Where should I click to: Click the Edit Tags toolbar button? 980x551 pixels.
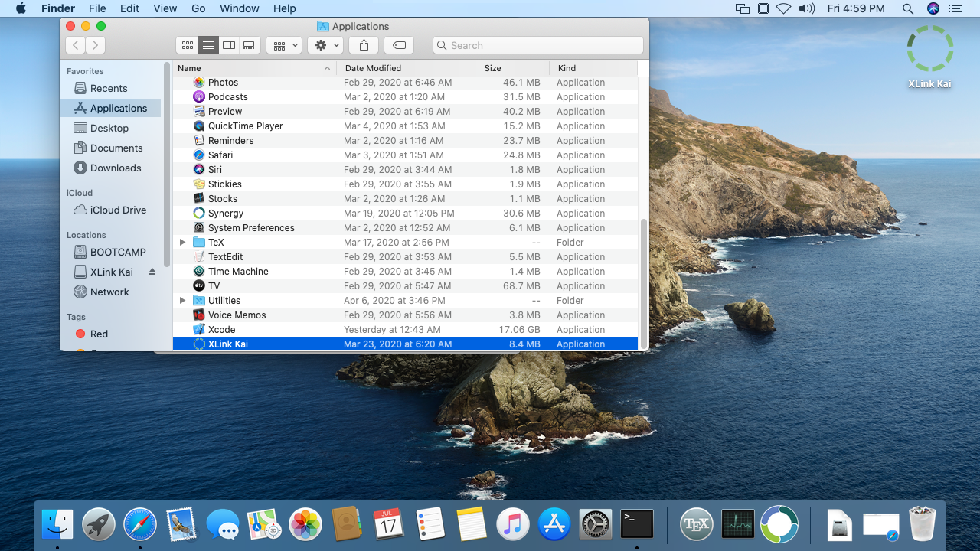point(399,45)
